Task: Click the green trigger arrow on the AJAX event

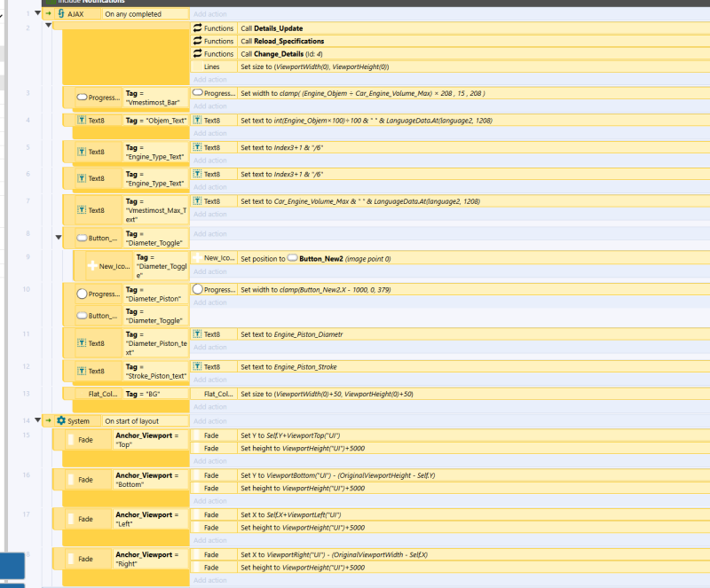Action: tap(49, 13)
